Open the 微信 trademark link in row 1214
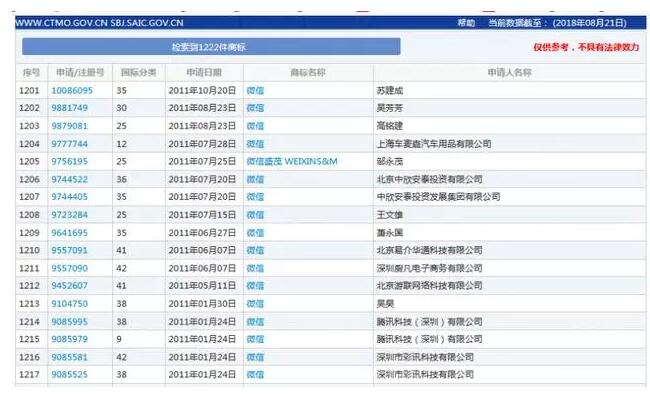Screen dimensions: 650x401 click(x=255, y=322)
